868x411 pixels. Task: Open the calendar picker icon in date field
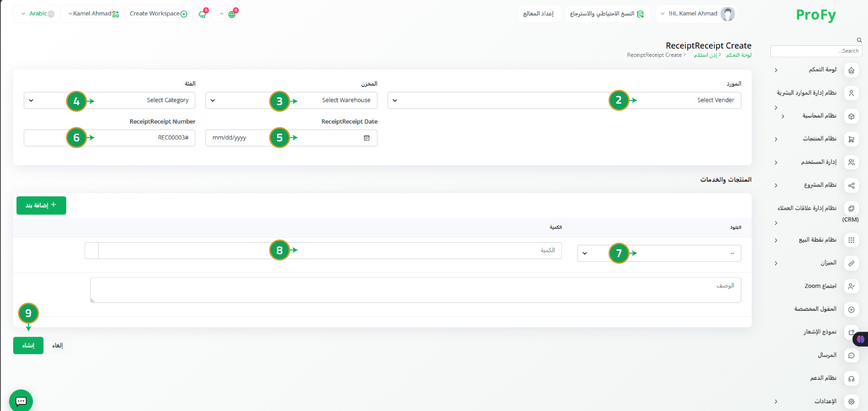tap(367, 138)
